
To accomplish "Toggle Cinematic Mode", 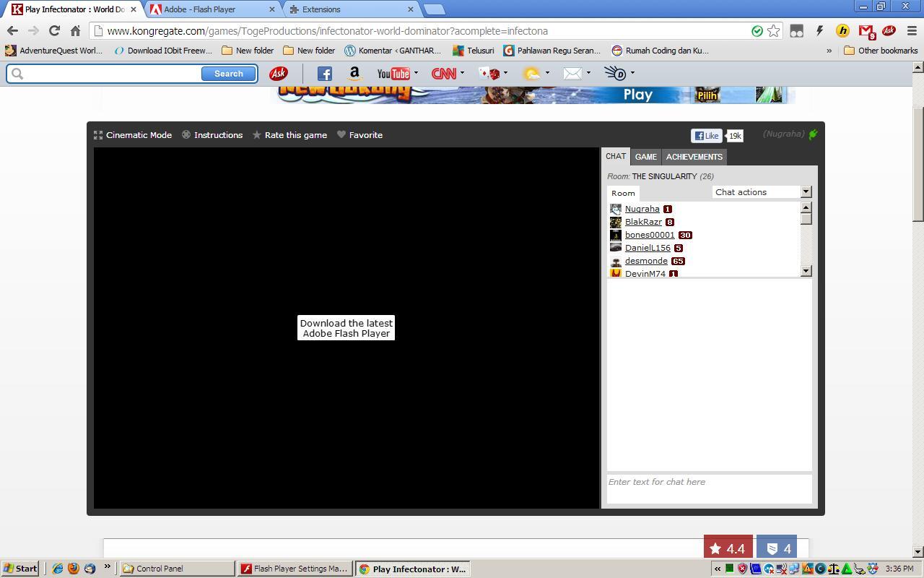I will [x=133, y=135].
